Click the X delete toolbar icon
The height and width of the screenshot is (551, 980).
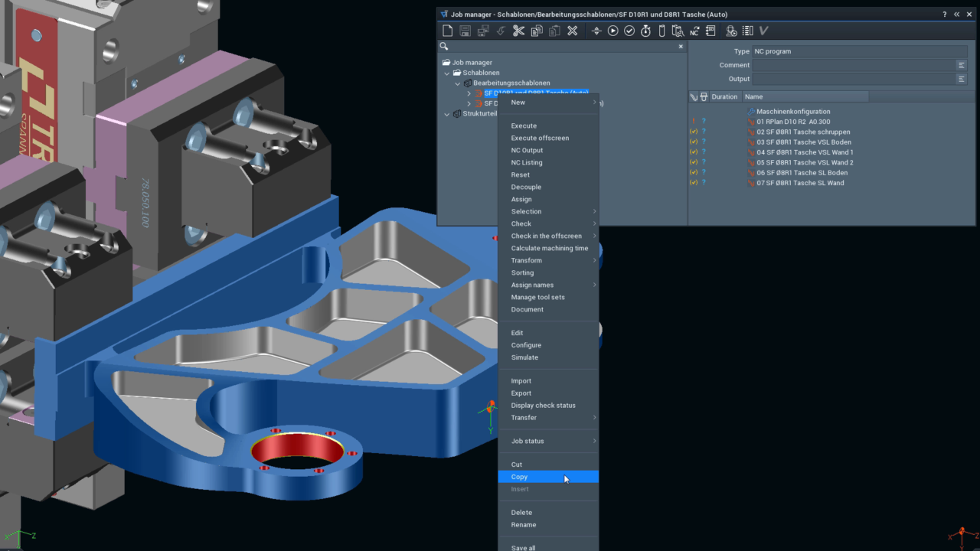click(x=572, y=31)
